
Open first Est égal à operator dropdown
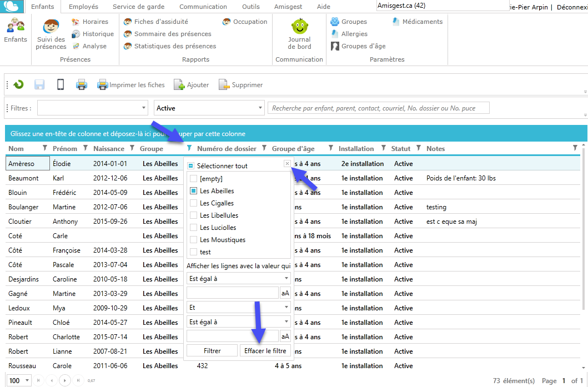(239, 278)
